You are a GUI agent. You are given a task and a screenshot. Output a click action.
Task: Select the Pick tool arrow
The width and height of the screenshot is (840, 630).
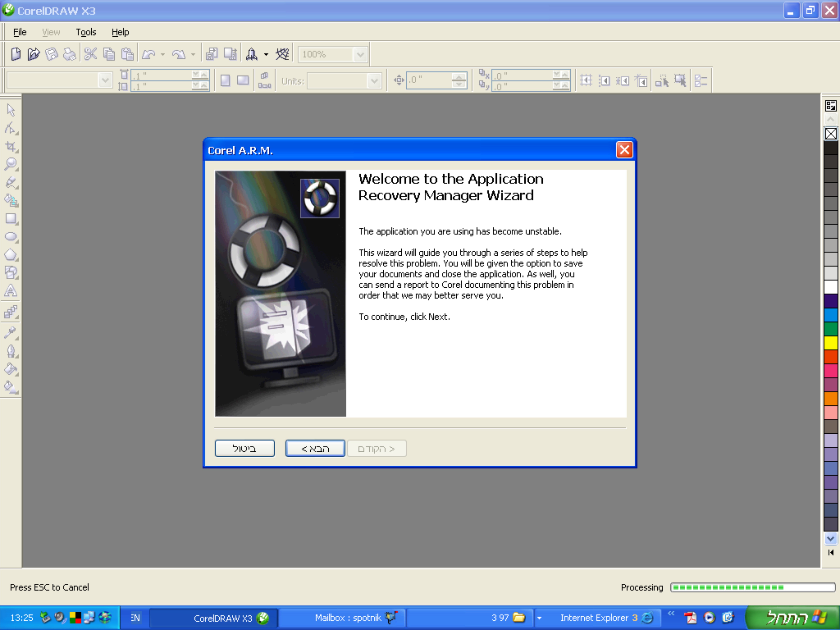[11, 110]
